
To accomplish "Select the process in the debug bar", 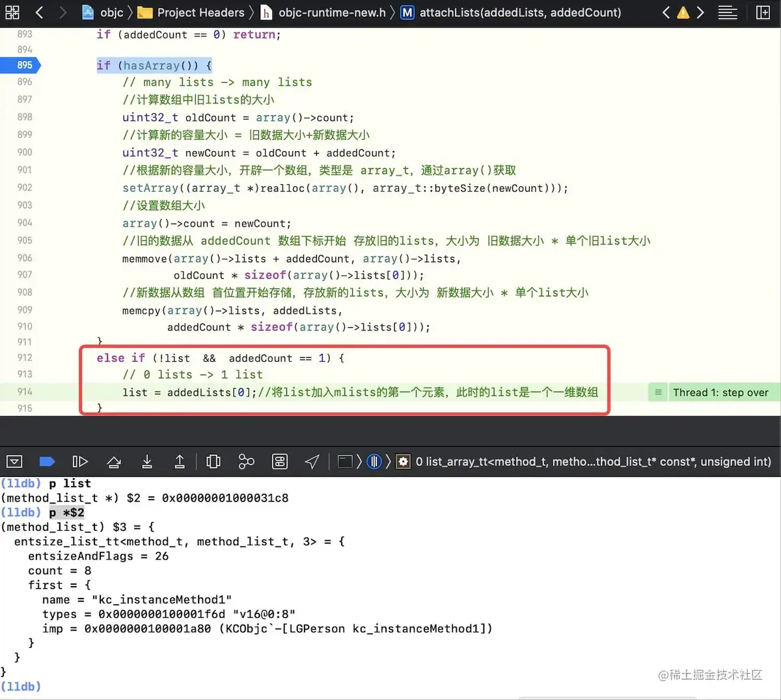I will [346, 462].
